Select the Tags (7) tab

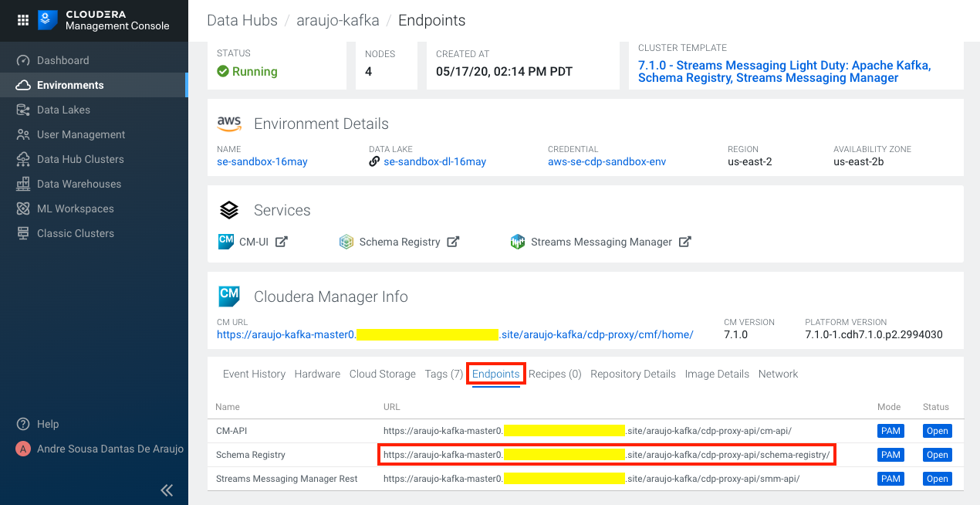coord(444,374)
